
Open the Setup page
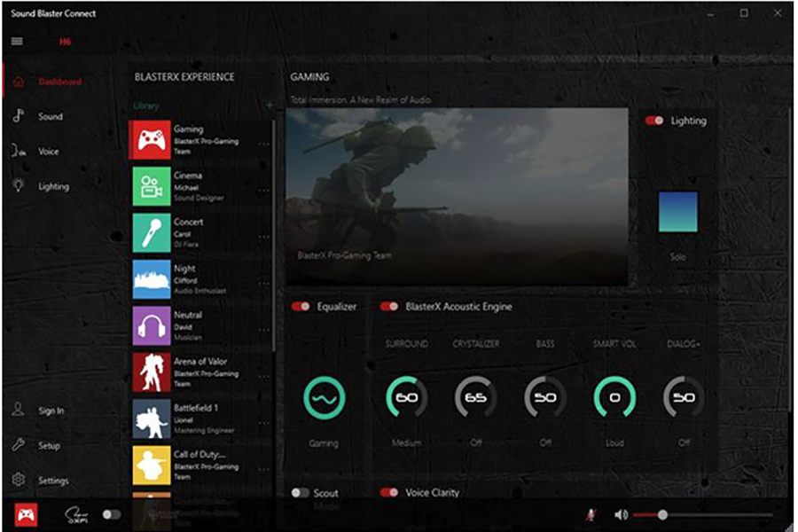(x=49, y=446)
